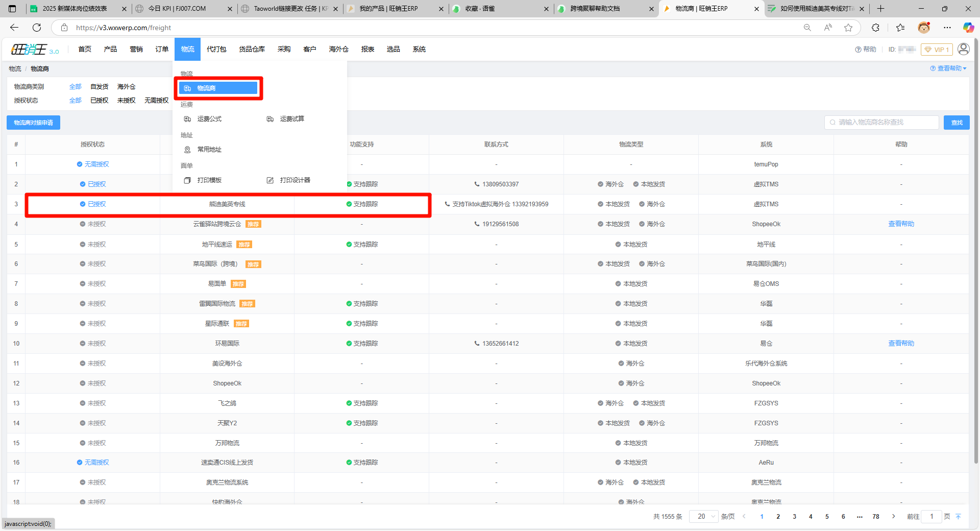
Task: Click 已授权 status in row 3
Action: (x=93, y=204)
